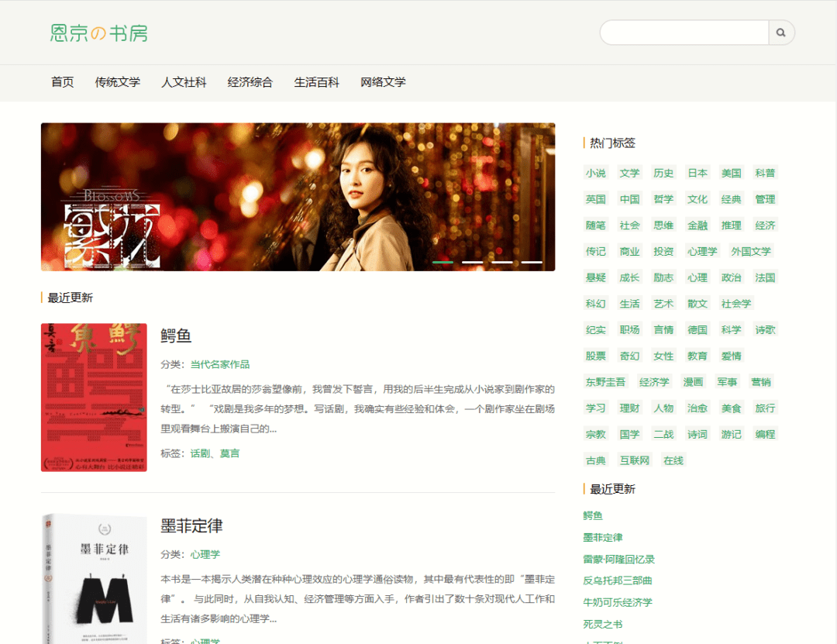
Task: Click the search magnifier icon
Action: coord(780,33)
